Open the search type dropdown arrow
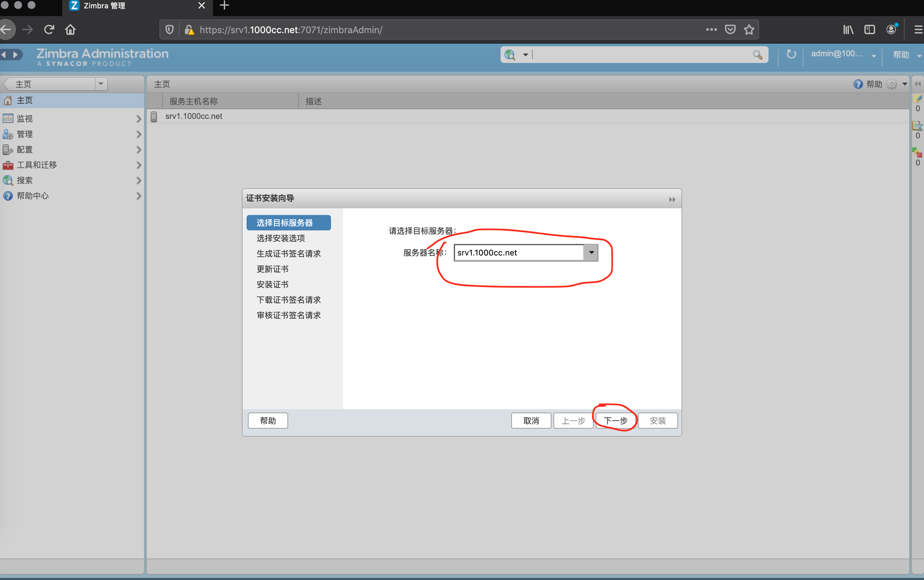Image resolution: width=924 pixels, height=580 pixels. [x=525, y=55]
